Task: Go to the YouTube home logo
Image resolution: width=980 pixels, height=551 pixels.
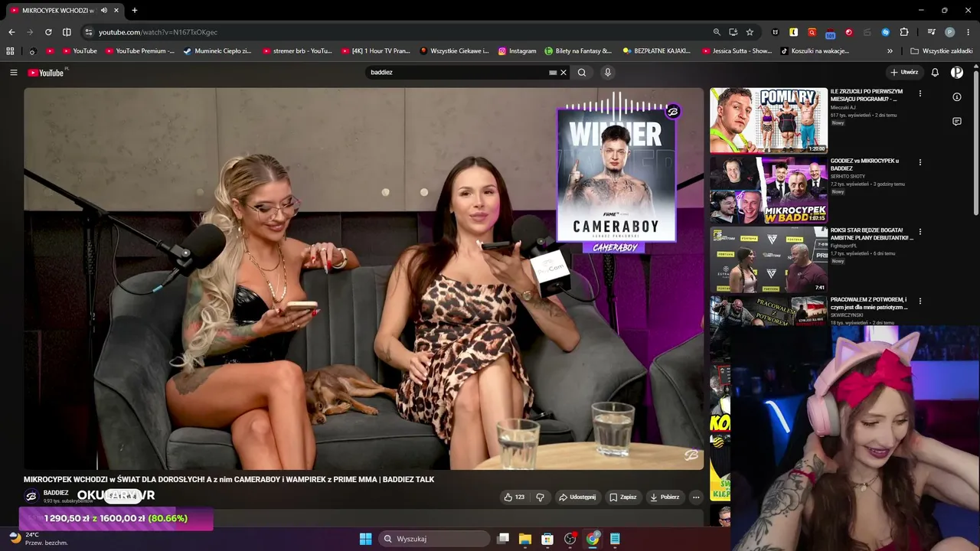Action: [x=47, y=73]
